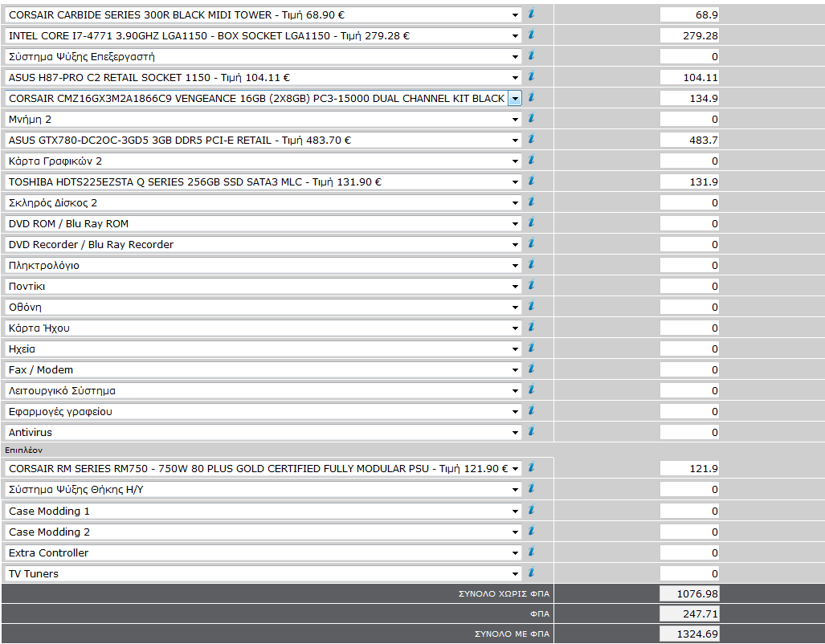
Task: Open the Εφαρμογές γραφείου dropdown
Action: pyautogui.click(x=263, y=411)
